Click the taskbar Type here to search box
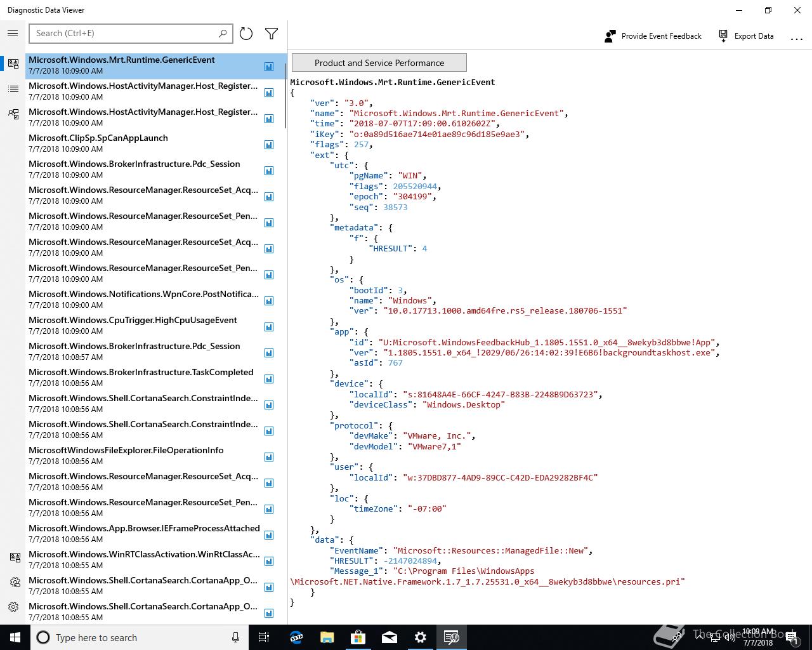This screenshot has width=812, height=650. tap(140, 637)
